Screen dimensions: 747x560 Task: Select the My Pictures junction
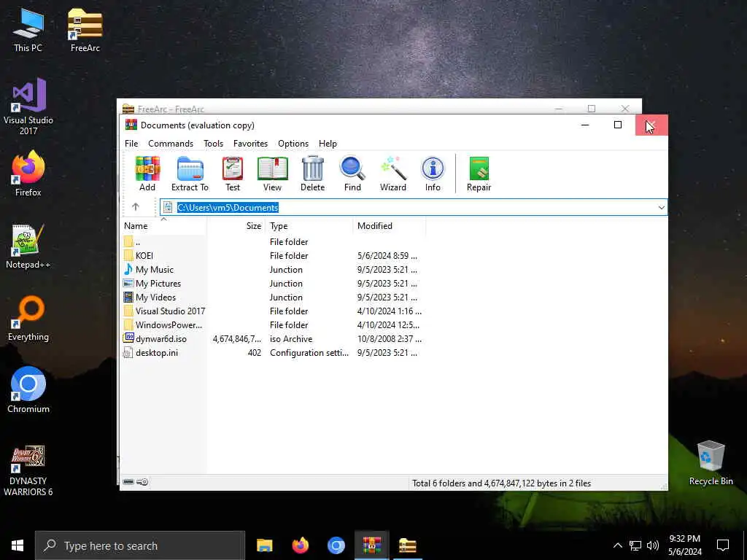(x=274, y=284)
